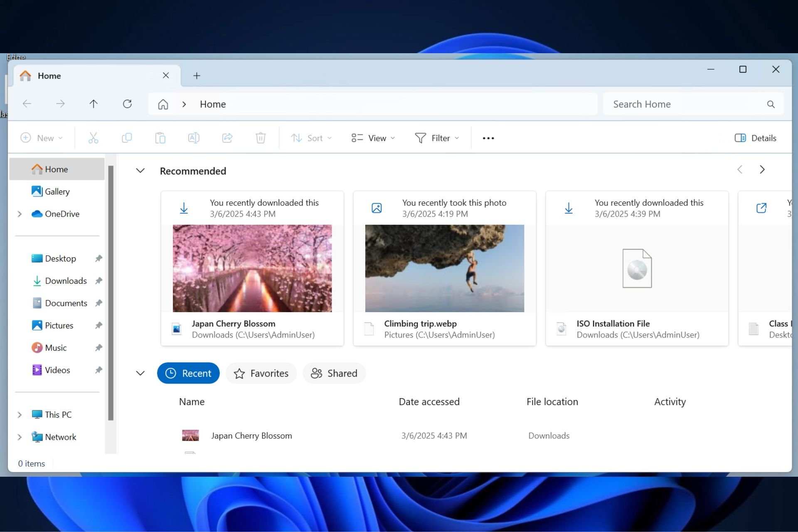Image resolution: width=798 pixels, height=532 pixels.
Task: Click the home icon in address bar
Action: pyautogui.click(x=163, y=104)
